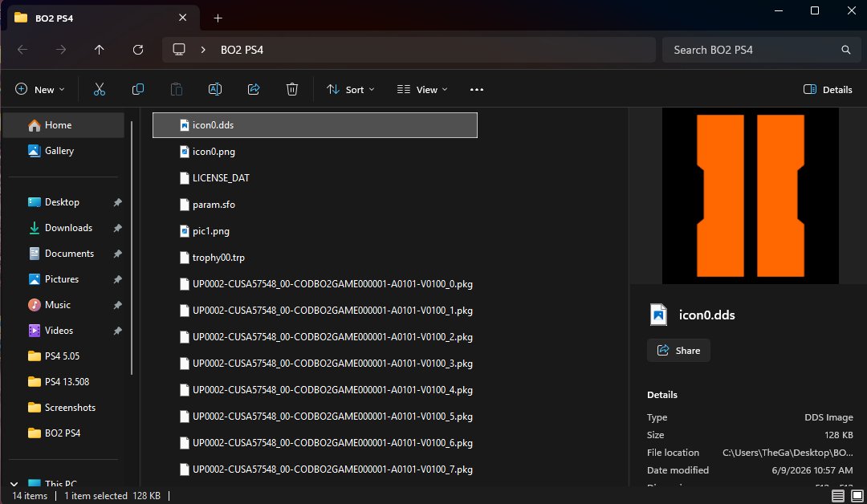Image resolution: width=867 pixels, height=504 pixels.
Task: Go up one folder level
Action: point(99,50)
